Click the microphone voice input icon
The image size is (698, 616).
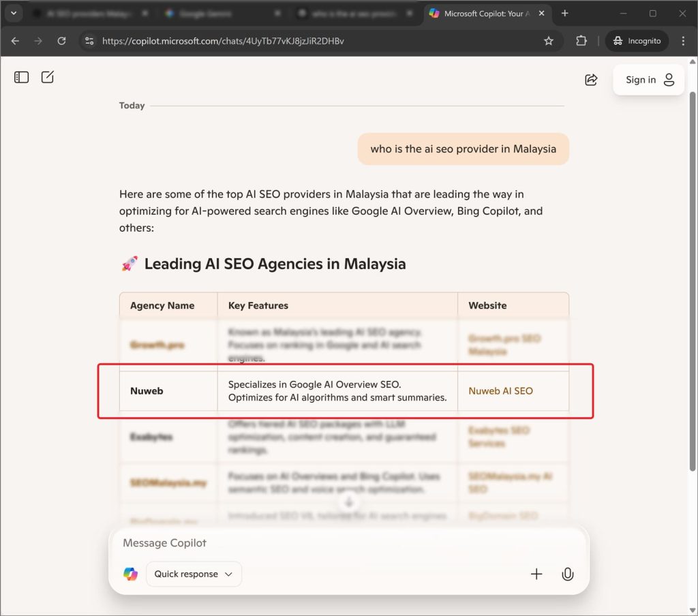click(568, 574)
